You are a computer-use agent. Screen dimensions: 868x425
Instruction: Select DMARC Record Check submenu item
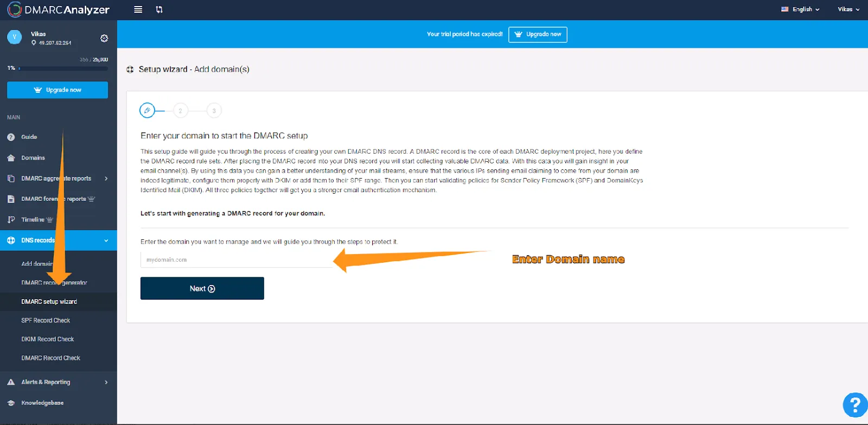coord(59,358)
